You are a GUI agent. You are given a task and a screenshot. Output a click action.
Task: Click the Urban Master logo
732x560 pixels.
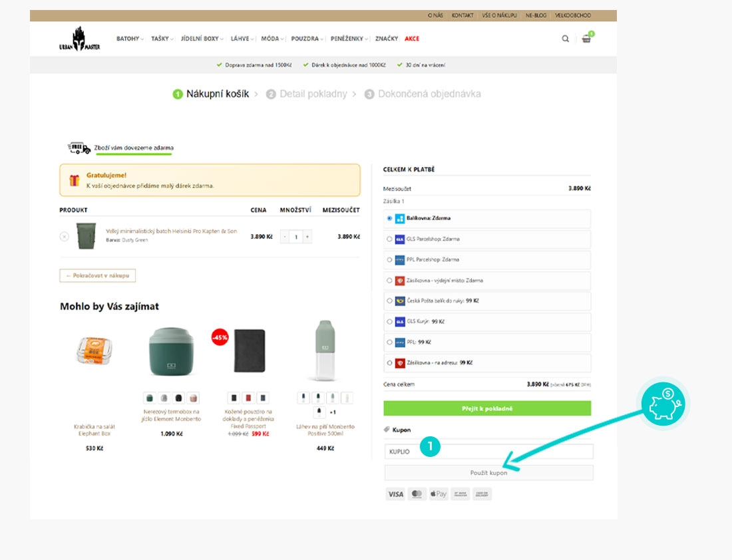(79, 39)
